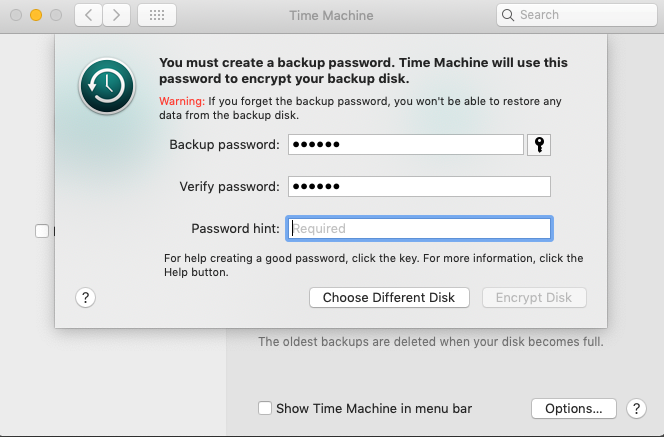Click Choose Different Disk
This screenshot has height=437, width=664.
(389, 297)
